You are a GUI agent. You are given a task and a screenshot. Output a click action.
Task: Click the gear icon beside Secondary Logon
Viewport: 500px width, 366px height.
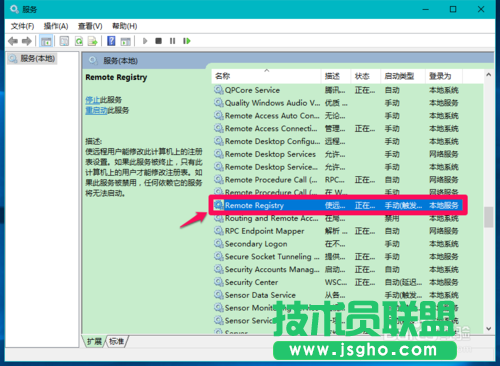tap(219, 243)
